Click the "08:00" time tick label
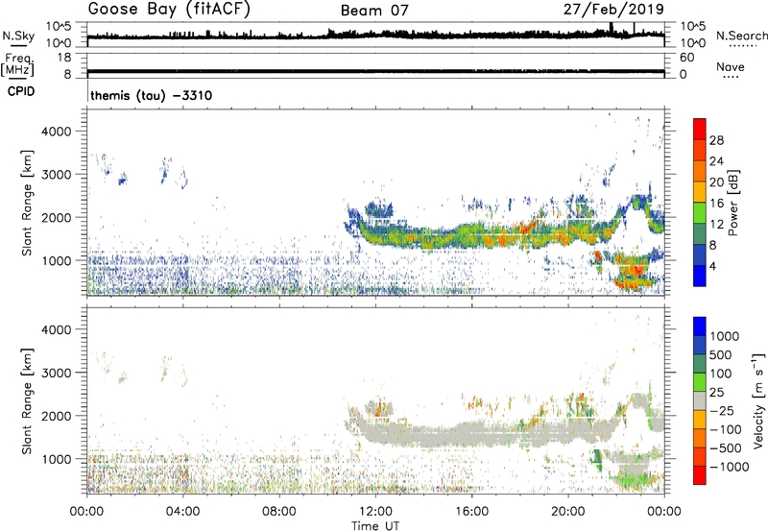 point(279,512)
